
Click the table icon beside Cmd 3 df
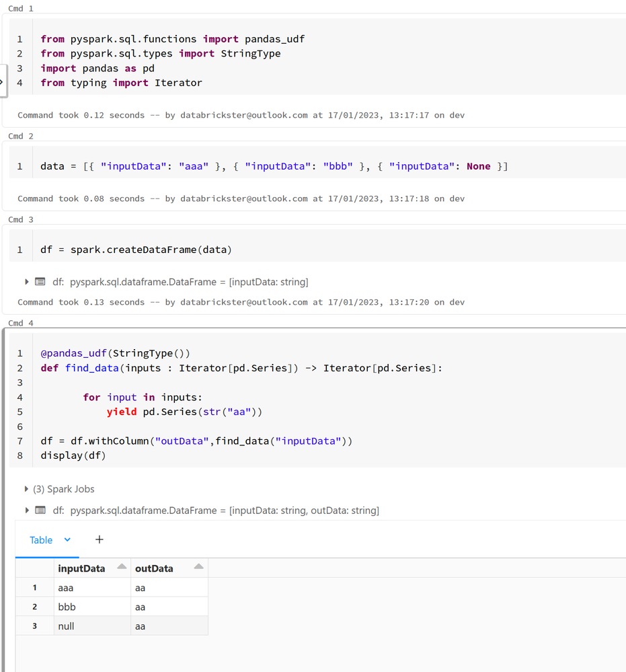[x=40, y=282]
